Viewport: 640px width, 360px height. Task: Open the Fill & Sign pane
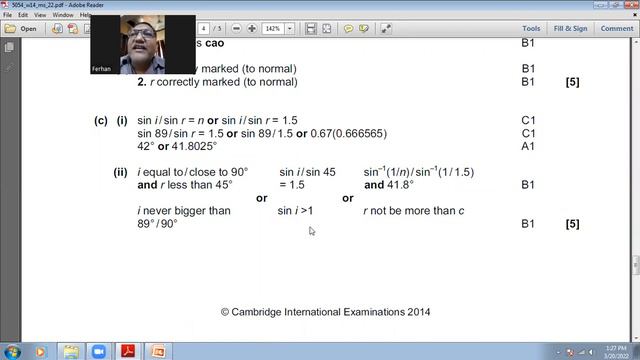tap(570, 29)
